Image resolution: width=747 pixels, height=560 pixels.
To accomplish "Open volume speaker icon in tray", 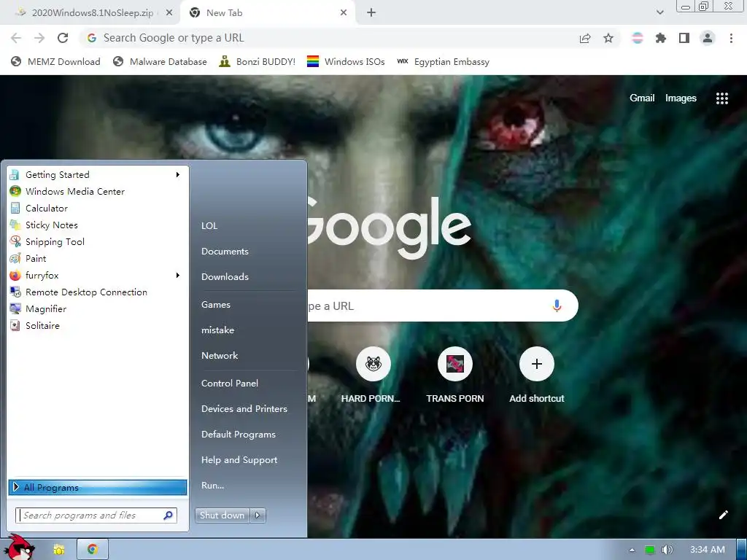I will point(667,550).
